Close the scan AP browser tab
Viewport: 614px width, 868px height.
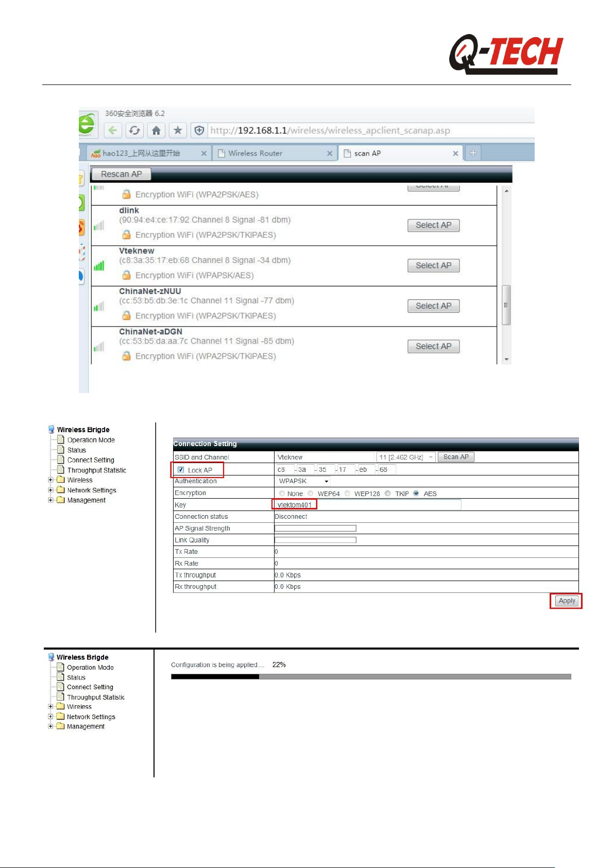[x=455, y=154]
